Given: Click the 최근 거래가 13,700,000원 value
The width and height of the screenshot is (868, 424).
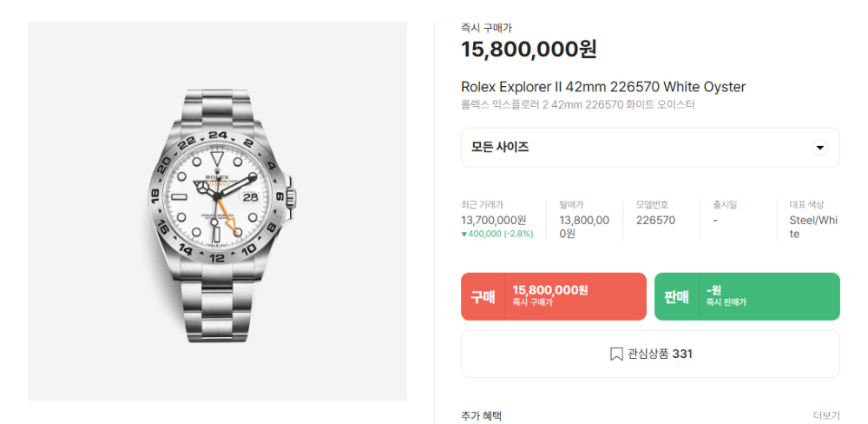Looking at the screenshot, I should (x=494, y=221).
